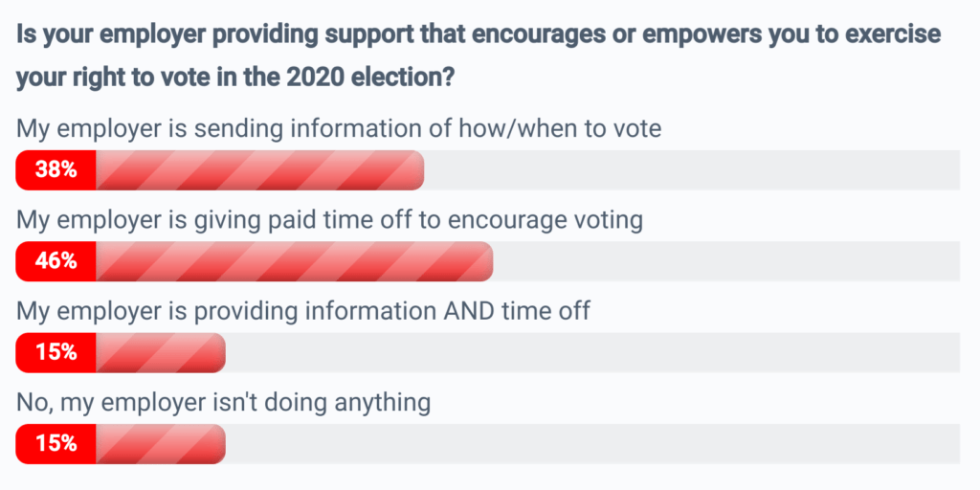Image resolution: width=980 pixels, height=490 pixels.
Task: Click gray track of isn't doing anything bar
Action: click(x=592, y=444)
